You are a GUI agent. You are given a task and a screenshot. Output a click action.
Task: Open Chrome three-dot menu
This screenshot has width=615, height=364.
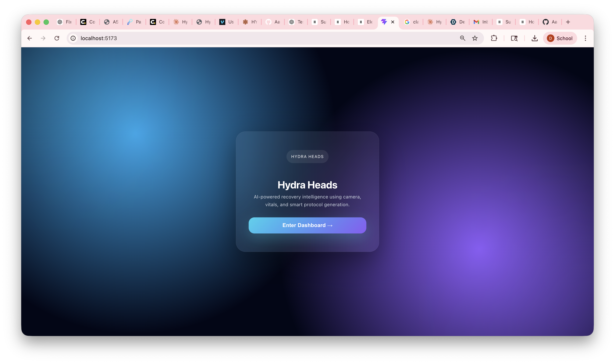tap(585, 38)
